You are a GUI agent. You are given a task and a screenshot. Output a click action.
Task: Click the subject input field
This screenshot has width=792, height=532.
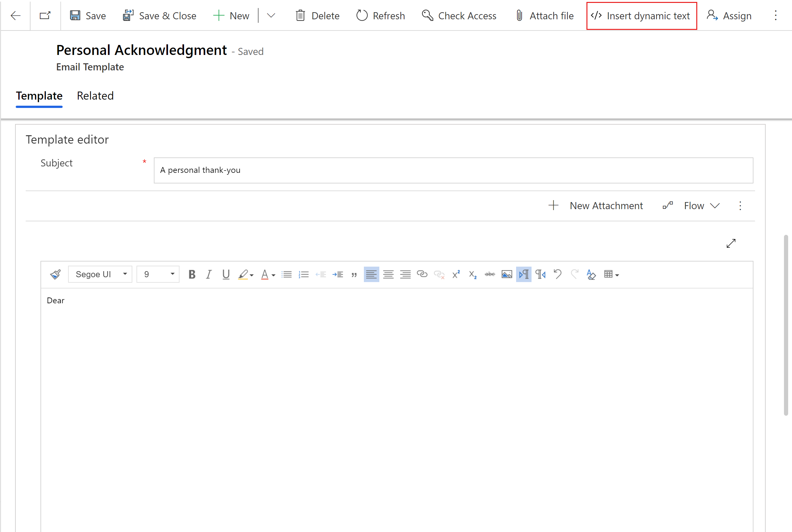(x=453, y=170)
